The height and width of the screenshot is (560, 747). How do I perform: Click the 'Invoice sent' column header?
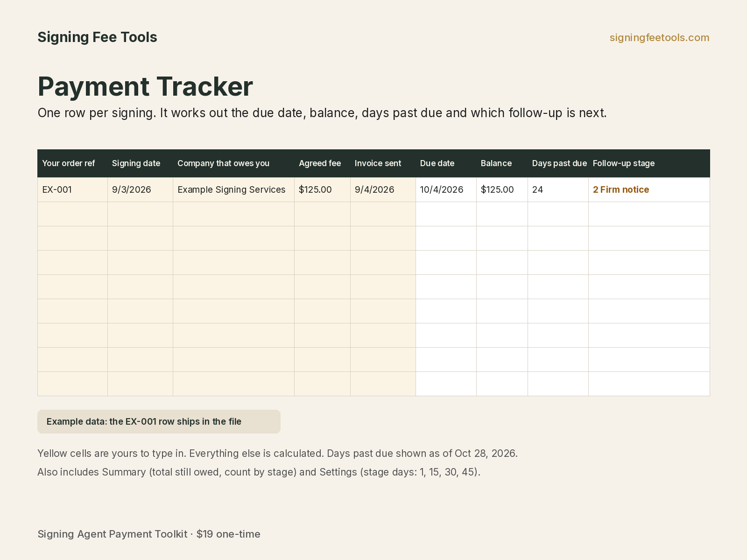(x=383, y=163)
